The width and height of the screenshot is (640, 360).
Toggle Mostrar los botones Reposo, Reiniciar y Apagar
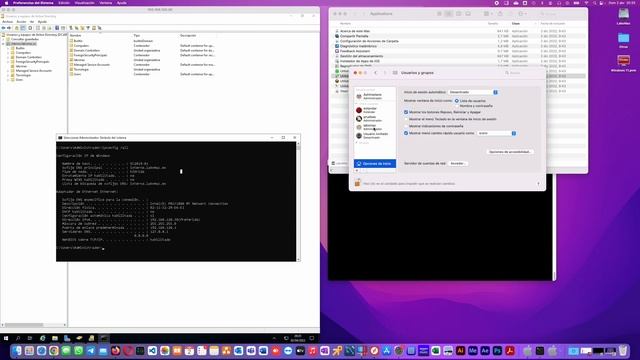coord(406,112)
